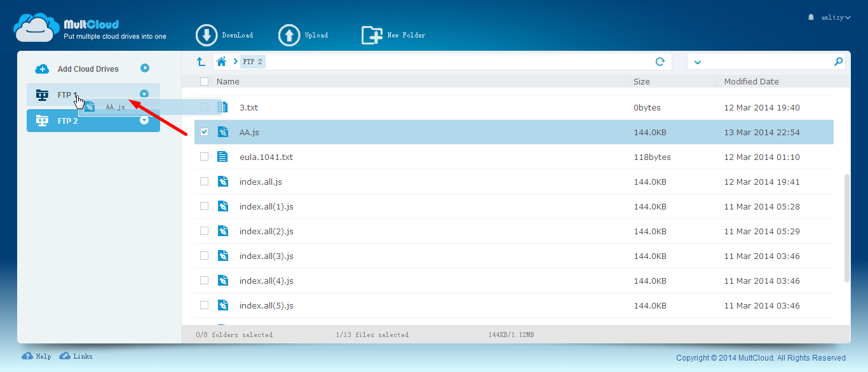Click the 118bytes size value
This screenshot has width=868, height=372.
652,157
